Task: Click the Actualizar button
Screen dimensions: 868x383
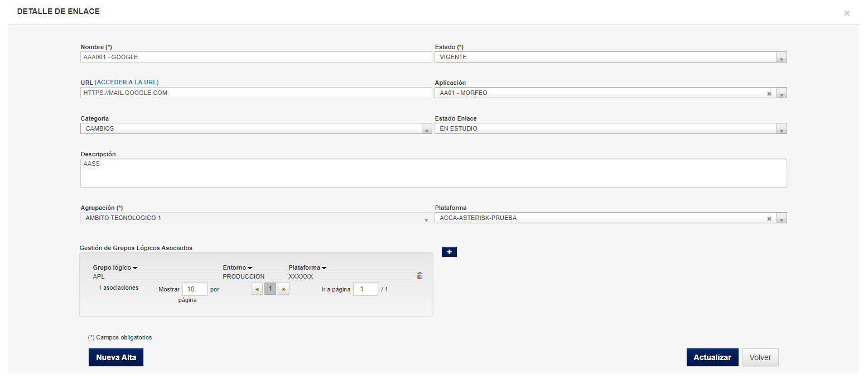Action: (x=712, y=357)
